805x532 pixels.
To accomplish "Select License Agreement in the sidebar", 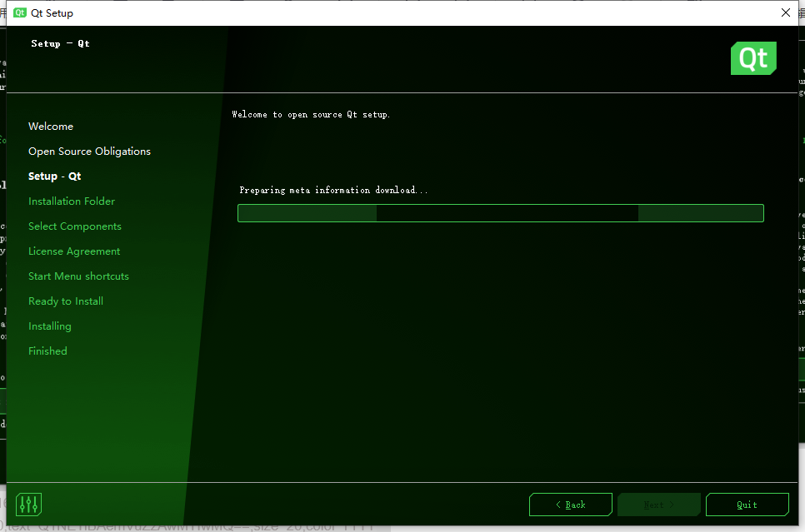I will tap(73, 251).
